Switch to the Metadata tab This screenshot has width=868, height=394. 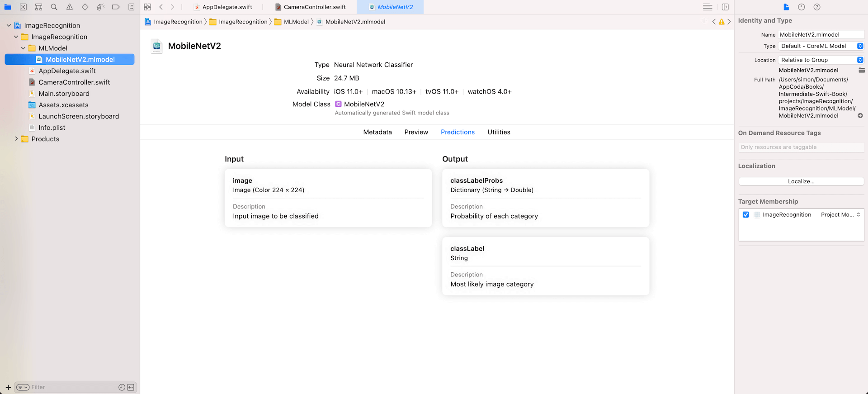click(x=377, y=132)
